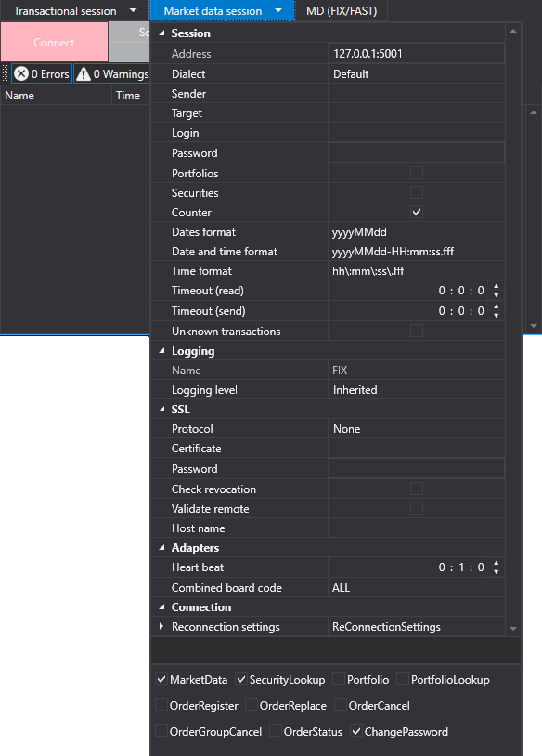Screen dimensions: 542x756
Task: Expand the Reconnection settings row
Action: click(161, 626)
